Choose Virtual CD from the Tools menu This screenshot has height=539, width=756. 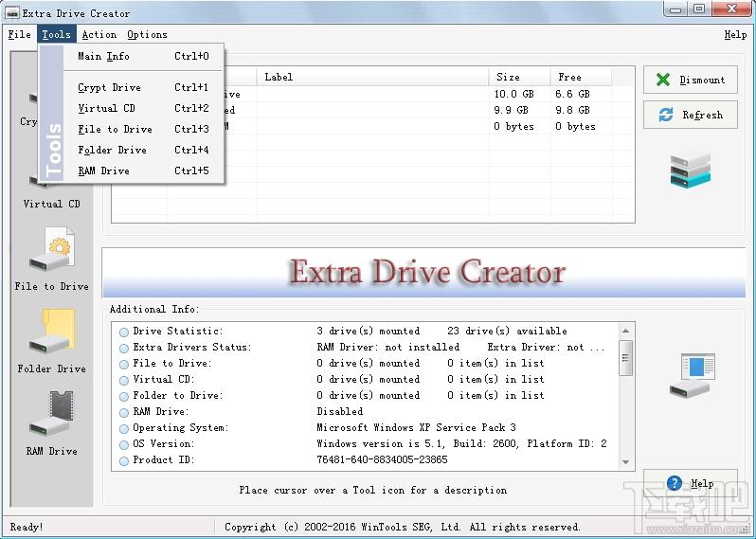[x=143, y=108]
